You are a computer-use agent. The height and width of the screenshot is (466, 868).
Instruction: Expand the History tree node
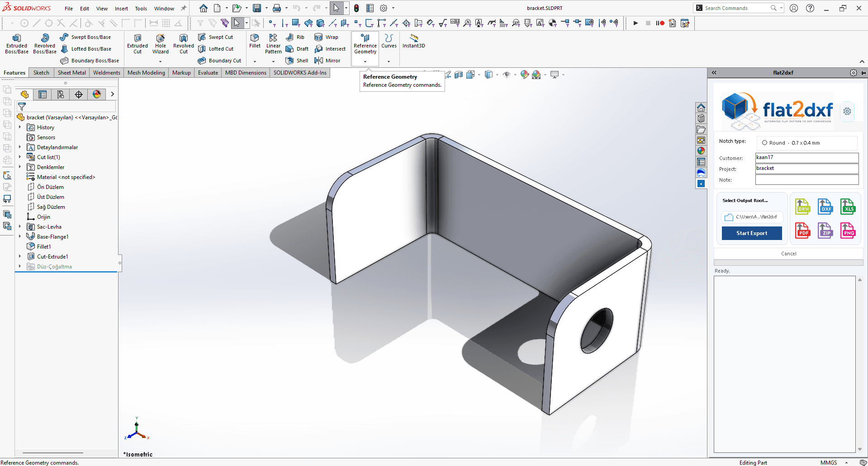(x=20, y=127)
